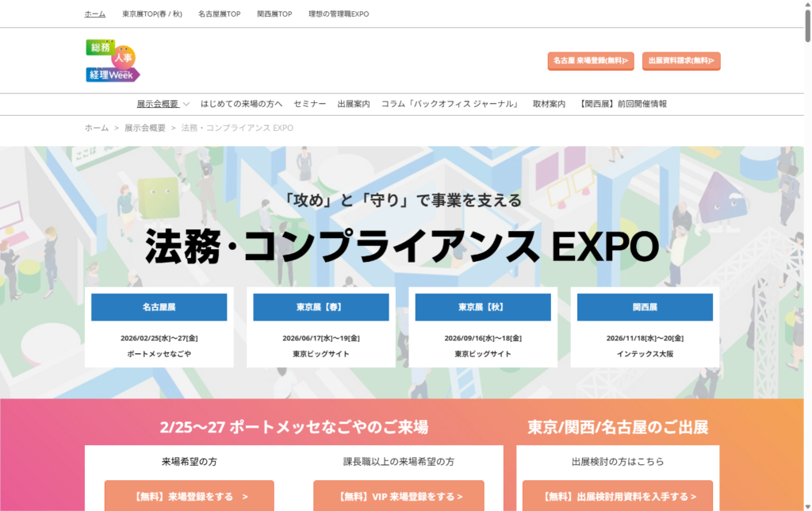Select the 名古屋展 blue card button
The height and width of the screenshot is (511, 812).
pos(159,307)
